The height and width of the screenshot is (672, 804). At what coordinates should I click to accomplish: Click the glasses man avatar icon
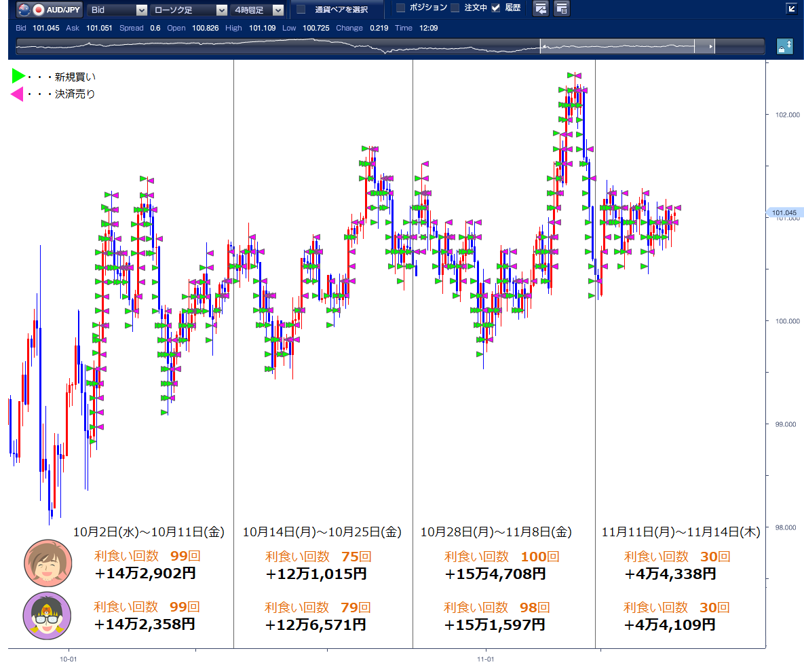click(x=47, y=616)
